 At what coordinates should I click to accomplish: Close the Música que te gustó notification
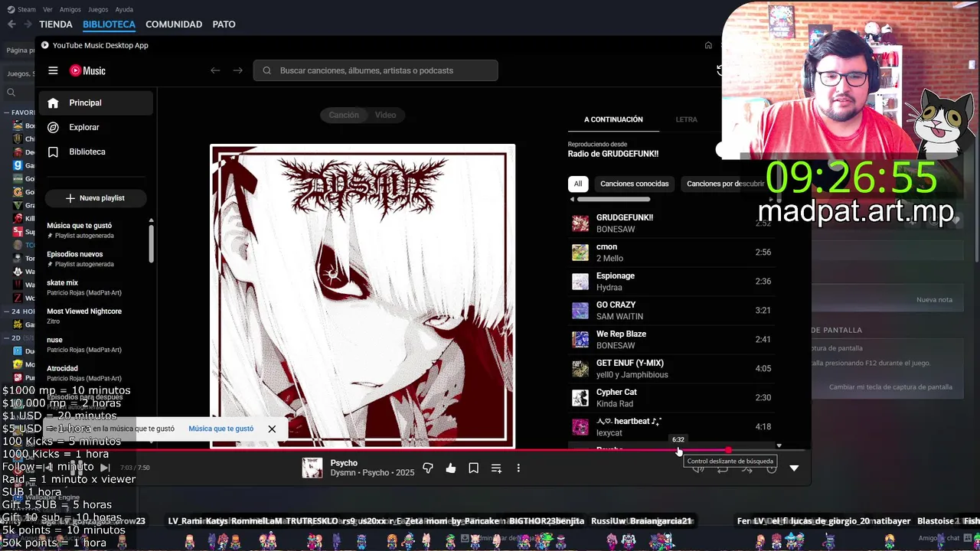[x=272, y=429]
